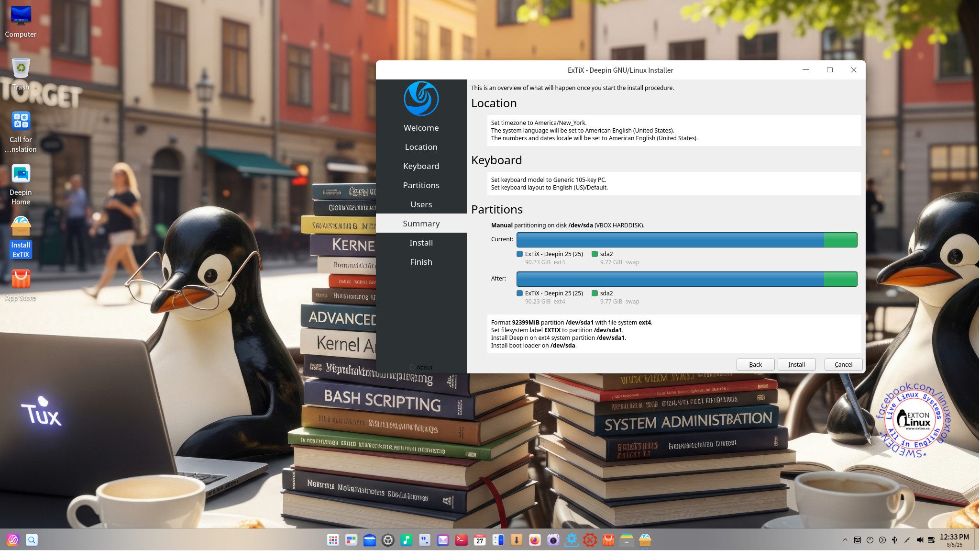Select the Location step in sidebar

pos(421,147)
